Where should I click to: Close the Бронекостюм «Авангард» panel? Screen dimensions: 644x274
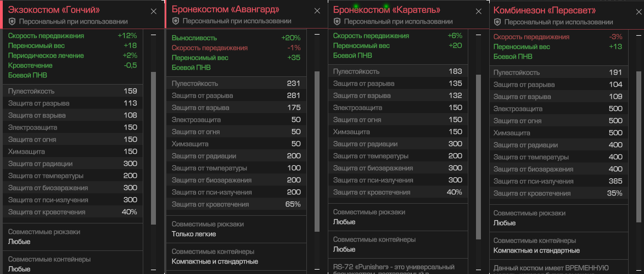pos(317,10)
